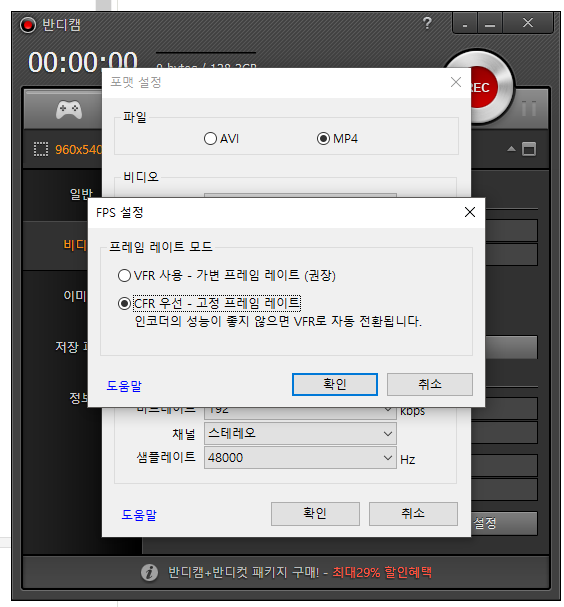Click the red REC record button

click(x=485, y=87)
